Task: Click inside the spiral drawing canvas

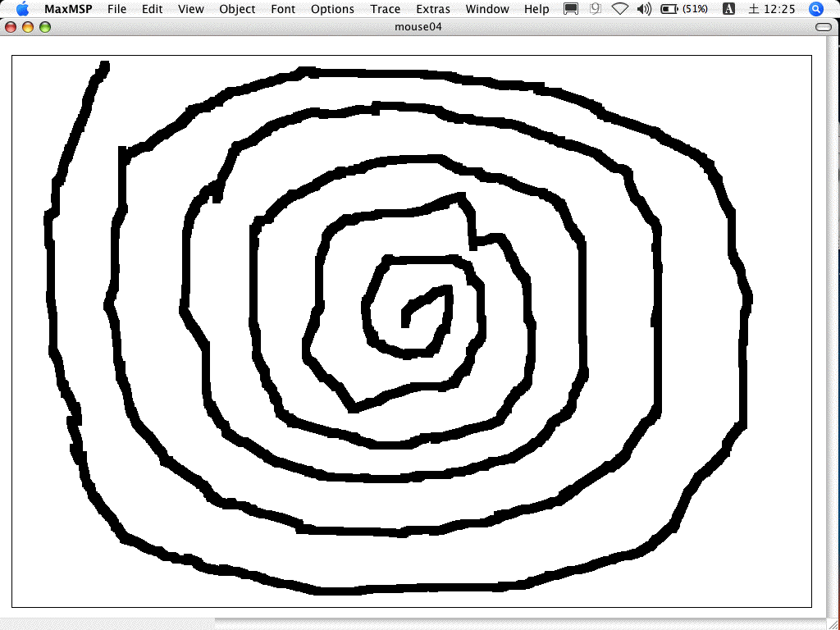Action: [412, 331]
